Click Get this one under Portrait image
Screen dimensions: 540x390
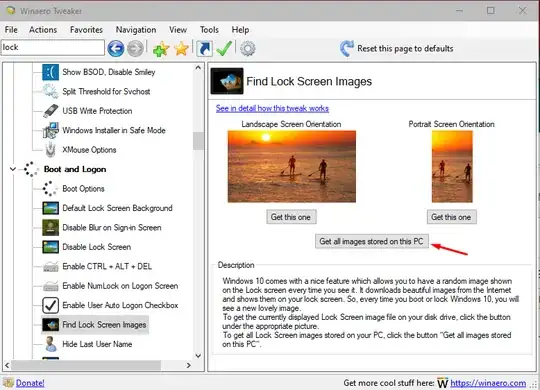(451, 217)
